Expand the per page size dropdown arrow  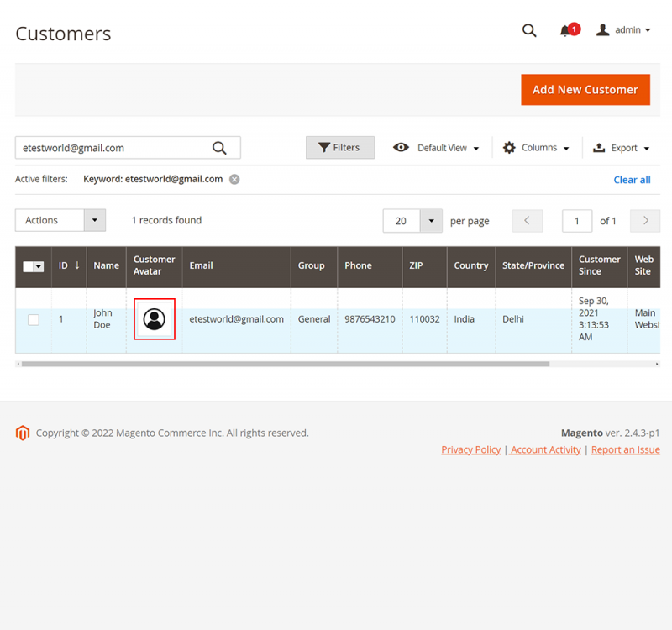(x=431, y=221)
